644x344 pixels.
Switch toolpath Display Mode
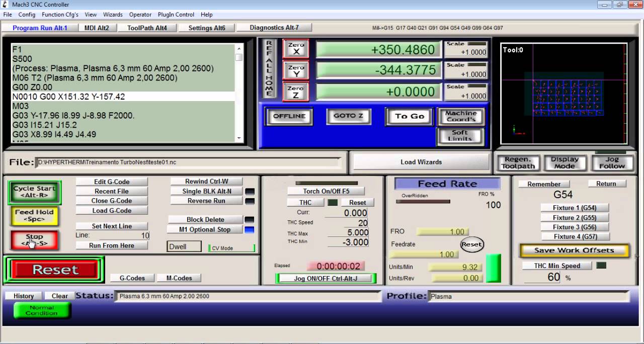point(565,162)
